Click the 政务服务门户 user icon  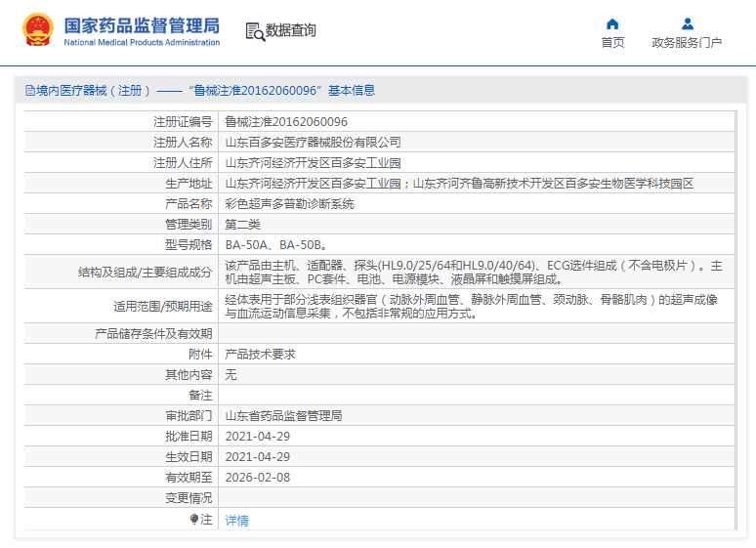pos(687,23)
